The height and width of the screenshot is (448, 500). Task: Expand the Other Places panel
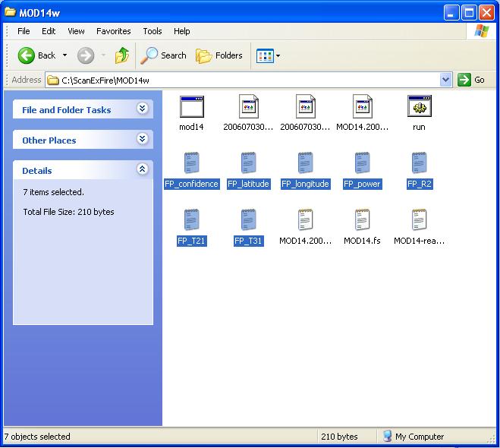tap(143, 139)
